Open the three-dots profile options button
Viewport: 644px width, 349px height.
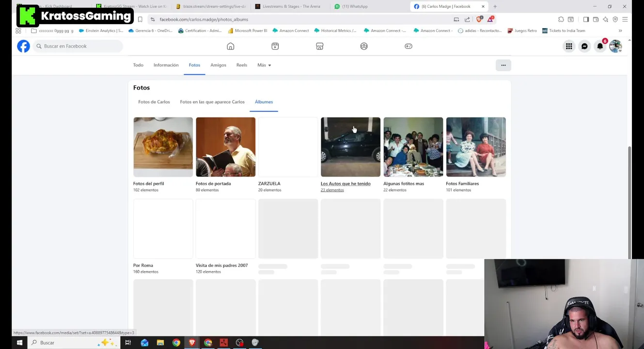pos(503,65)
